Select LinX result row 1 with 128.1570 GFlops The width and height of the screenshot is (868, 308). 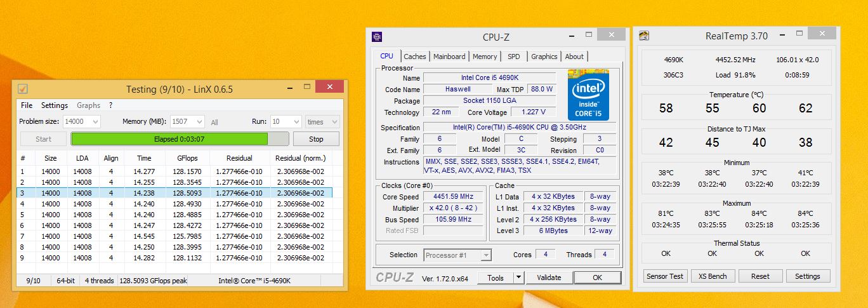[x=174, y=171]
